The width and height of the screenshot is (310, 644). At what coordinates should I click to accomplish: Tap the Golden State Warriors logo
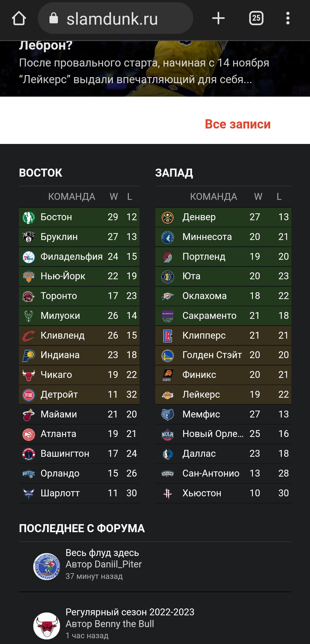[x=168, y=356]
